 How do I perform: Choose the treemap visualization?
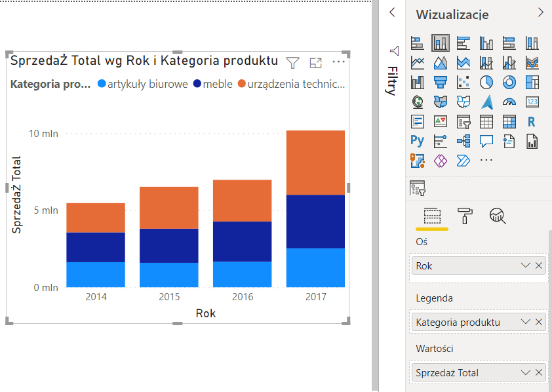[x=532, y=83]
